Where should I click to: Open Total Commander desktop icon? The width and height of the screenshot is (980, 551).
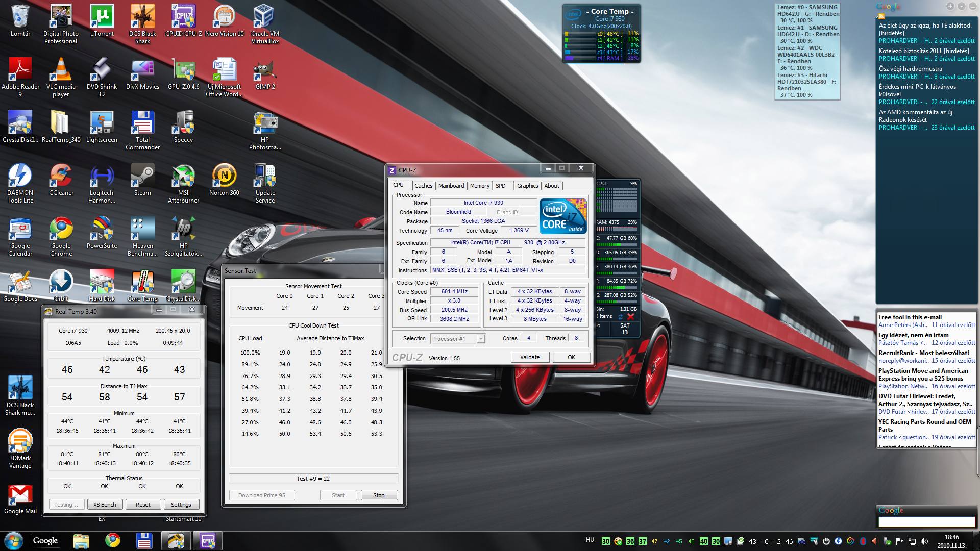142,130
